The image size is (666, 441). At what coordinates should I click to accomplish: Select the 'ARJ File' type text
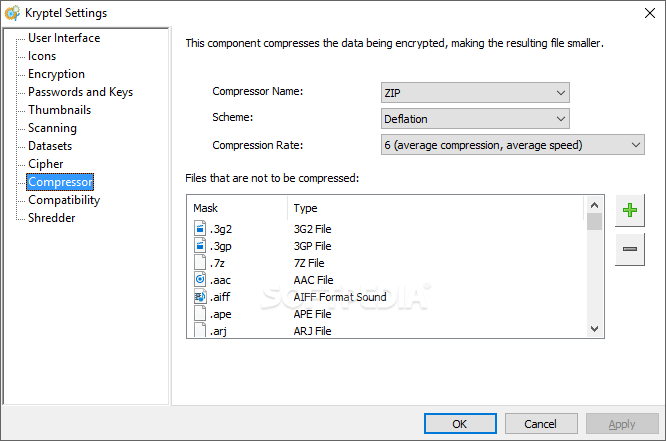[312, 331]
